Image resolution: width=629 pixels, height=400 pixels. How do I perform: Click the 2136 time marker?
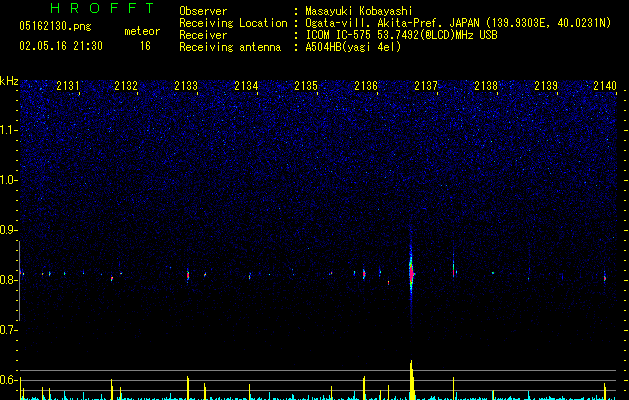tap(366, 86)
